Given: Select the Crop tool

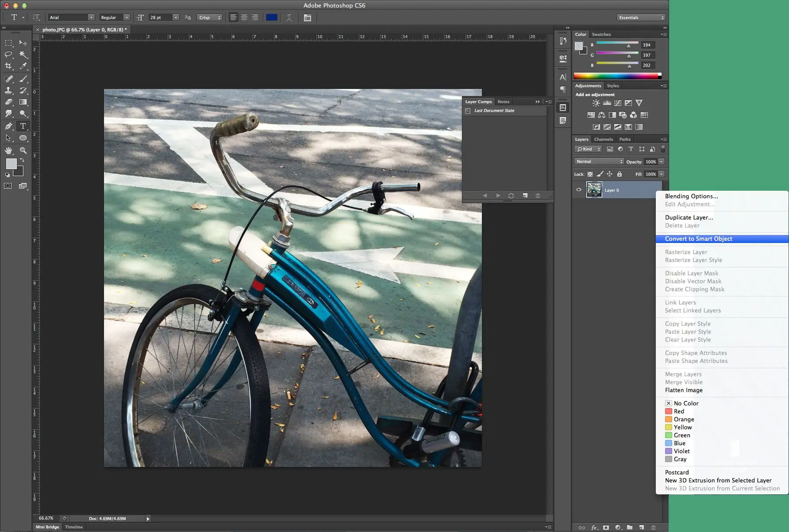Looking at the screenshot, I should click(8, 66).
